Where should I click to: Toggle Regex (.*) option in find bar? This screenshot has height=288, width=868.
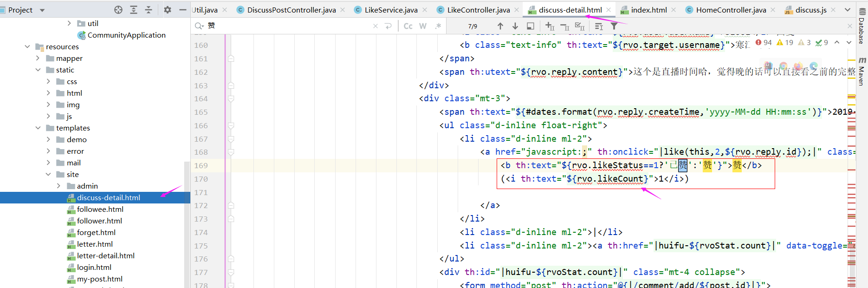(438, 26)
